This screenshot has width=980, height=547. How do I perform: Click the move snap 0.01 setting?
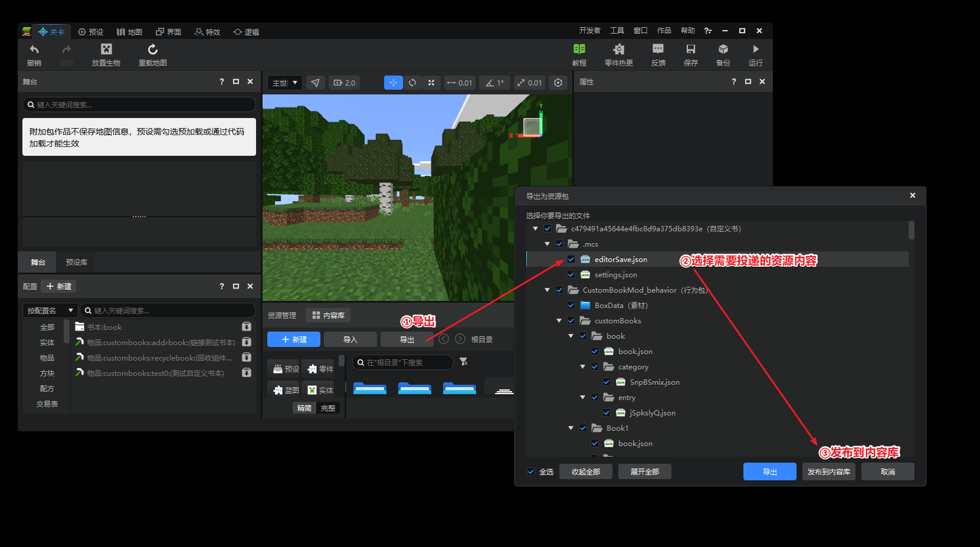tap(460, 83)
